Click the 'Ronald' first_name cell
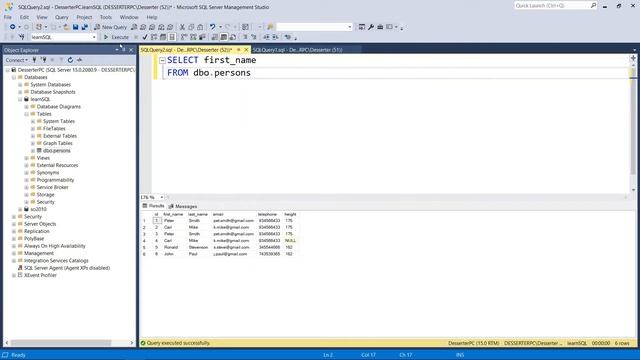Viewport: 640px width, 360px height. [171, 247]
